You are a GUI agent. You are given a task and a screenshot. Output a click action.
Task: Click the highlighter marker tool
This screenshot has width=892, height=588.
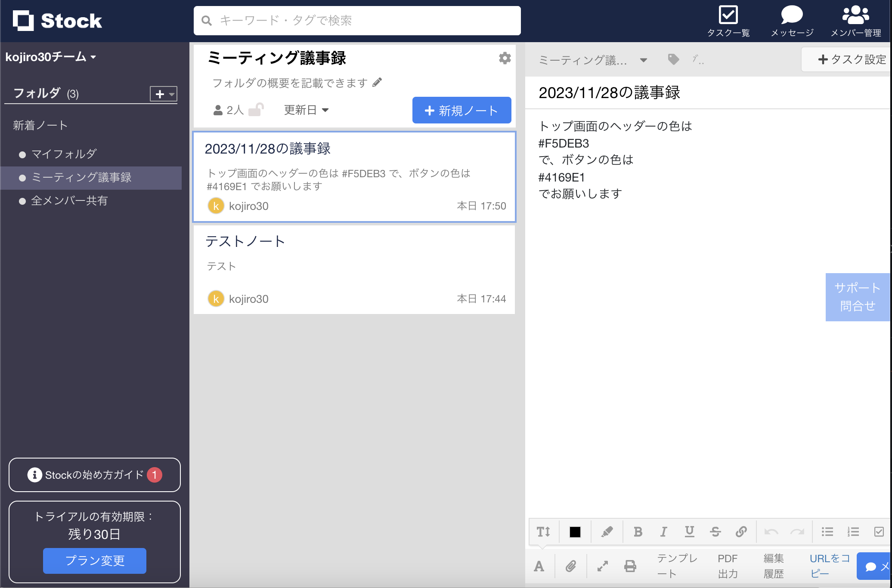607,532
